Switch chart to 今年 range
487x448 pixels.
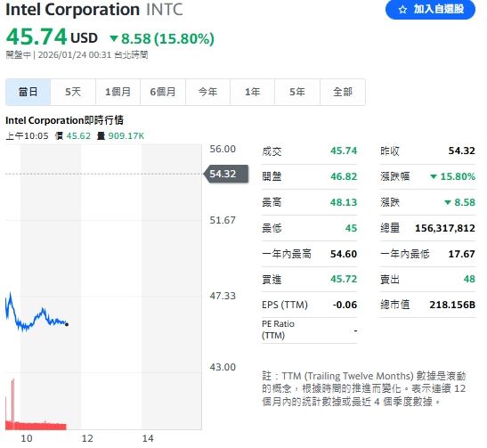[207, 92]
